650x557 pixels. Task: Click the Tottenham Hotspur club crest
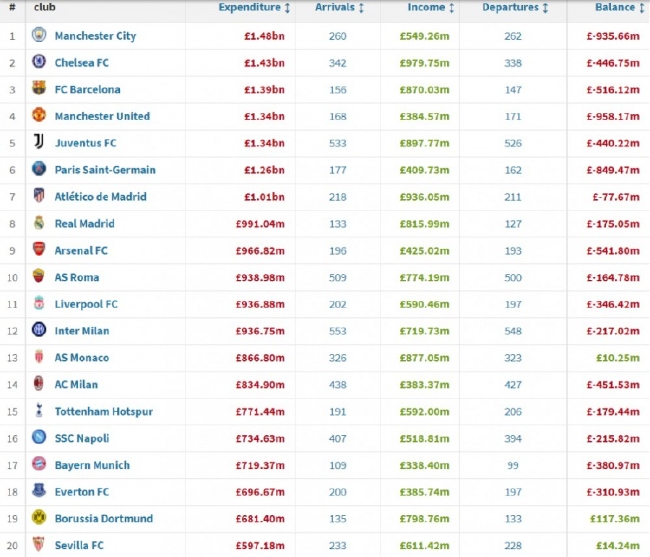(39, 411)
